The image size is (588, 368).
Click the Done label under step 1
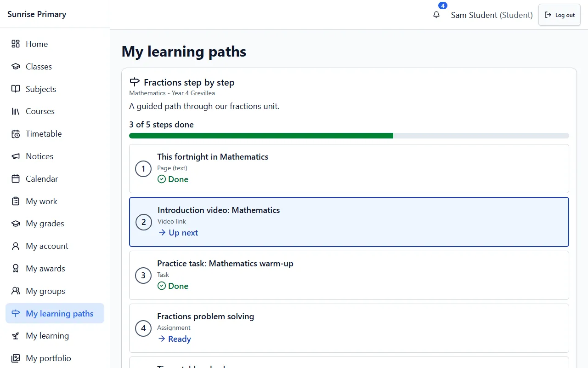(173, 179)
